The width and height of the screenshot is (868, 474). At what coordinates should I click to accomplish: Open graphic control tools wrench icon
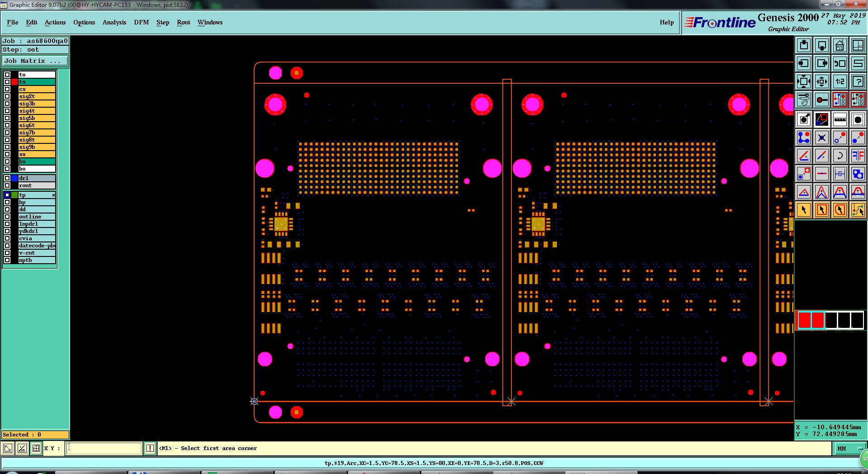pyautogui.click(x=804, y=100)
